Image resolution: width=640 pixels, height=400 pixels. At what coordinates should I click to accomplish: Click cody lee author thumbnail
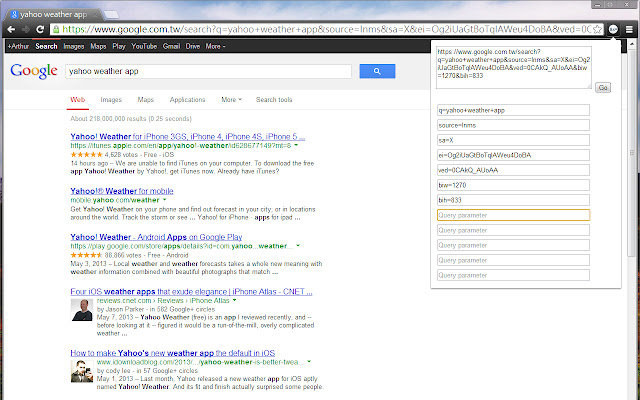point(82,371)
